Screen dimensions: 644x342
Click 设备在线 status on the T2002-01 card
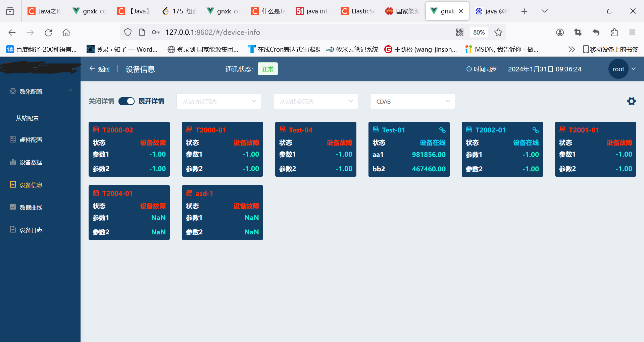point(526,143)
